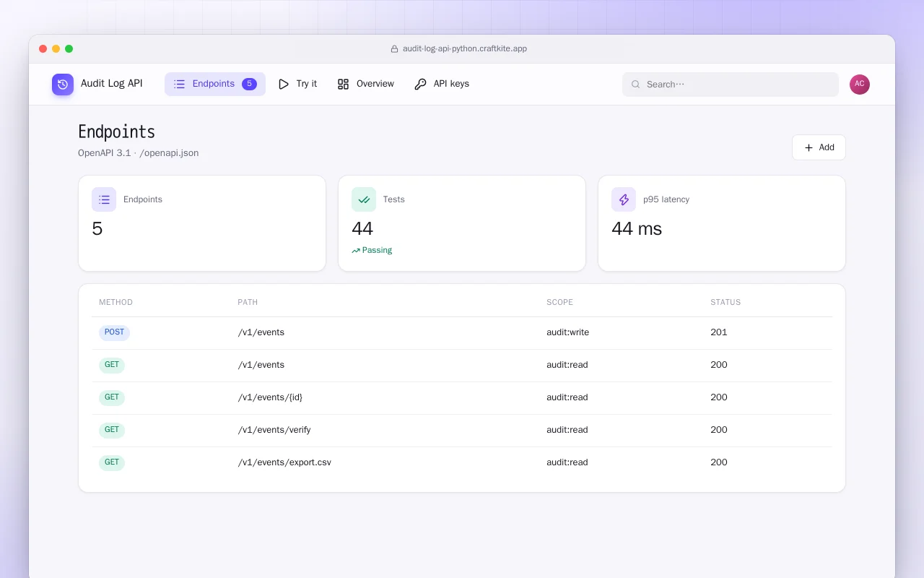Screen dimensions: 924x578
Task: Click the Endpoints card list icon
Action: [x=104, y=199]
